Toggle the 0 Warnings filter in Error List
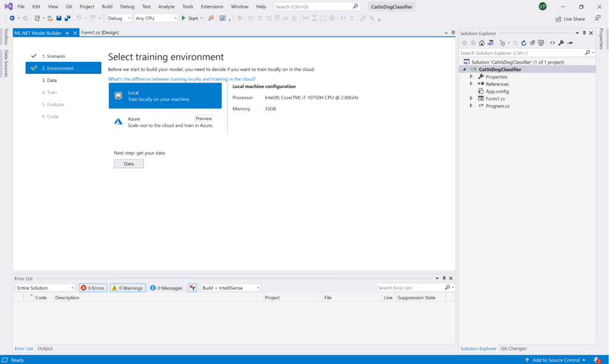The height and width of the screenshot is (364, 609). 127,287
